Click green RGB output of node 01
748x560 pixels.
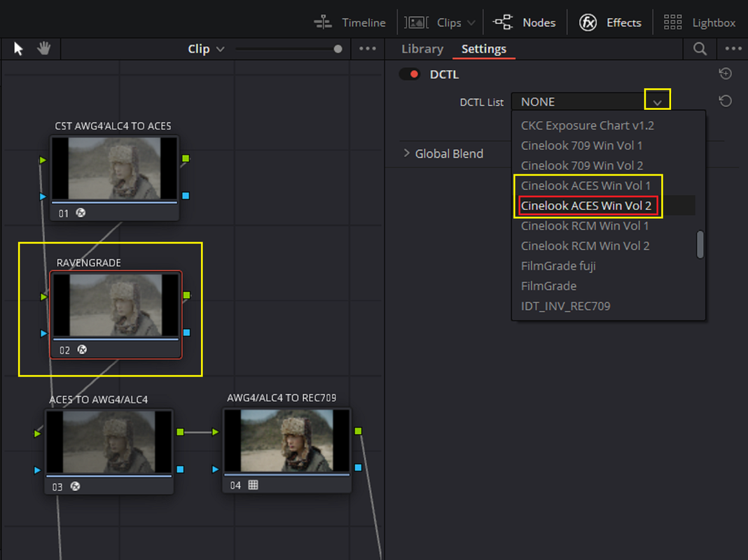[186, 158]
